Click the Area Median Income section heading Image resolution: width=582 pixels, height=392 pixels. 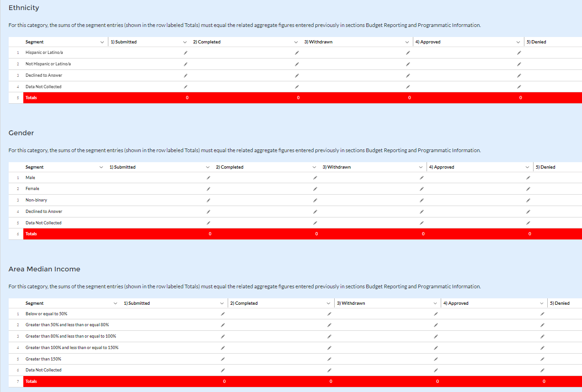coord(44,269)
